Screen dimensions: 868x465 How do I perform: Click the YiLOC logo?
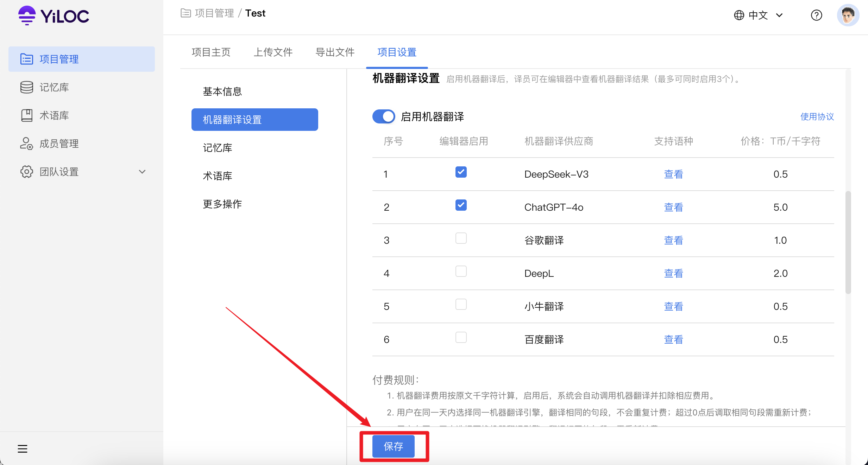tap(54, 15)
